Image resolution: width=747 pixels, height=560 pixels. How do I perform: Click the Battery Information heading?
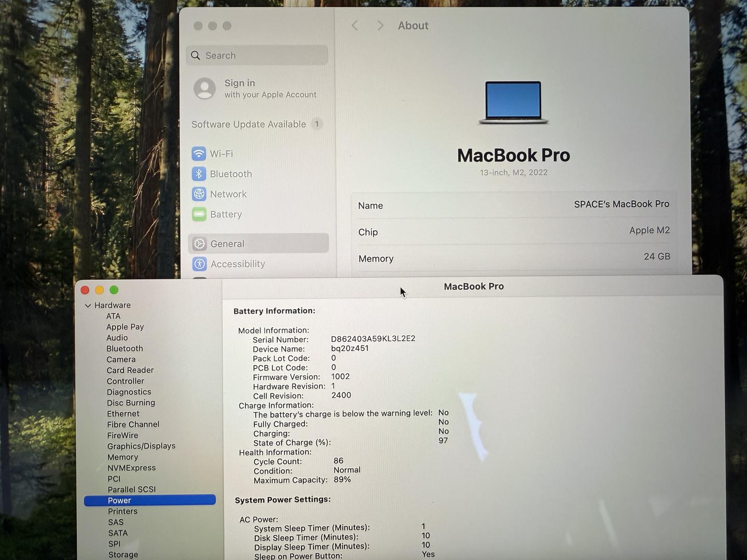tap(274, 311)
